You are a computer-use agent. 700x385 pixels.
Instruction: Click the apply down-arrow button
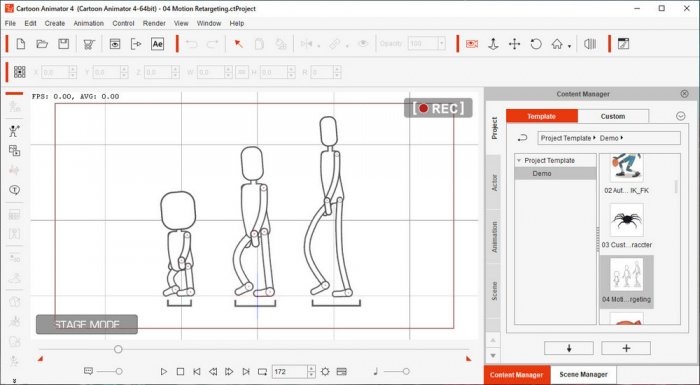569,348
